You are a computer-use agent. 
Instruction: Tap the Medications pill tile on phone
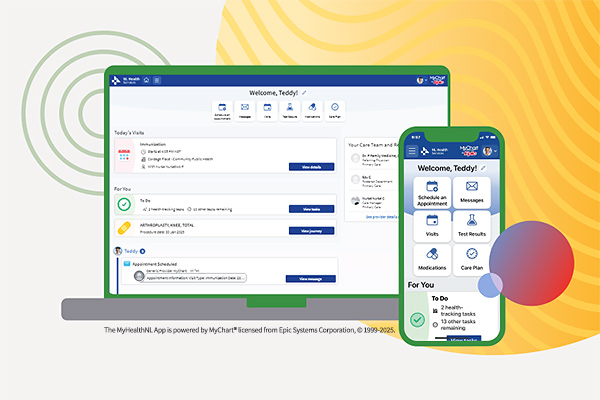433,259
